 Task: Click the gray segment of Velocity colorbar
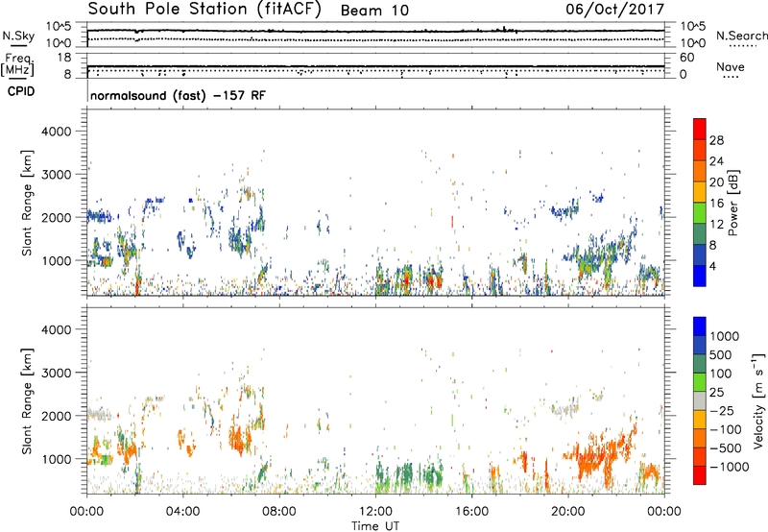click(700, 401)
